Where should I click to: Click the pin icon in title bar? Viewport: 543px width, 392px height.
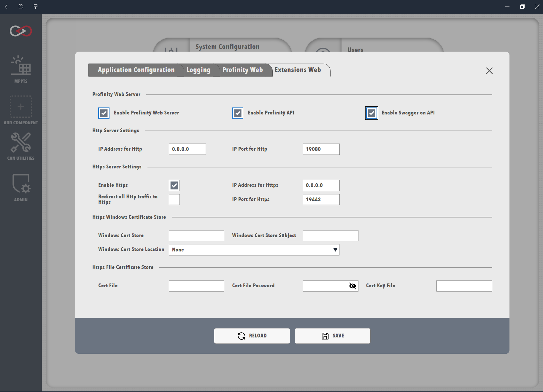click(x=36, y=7)
